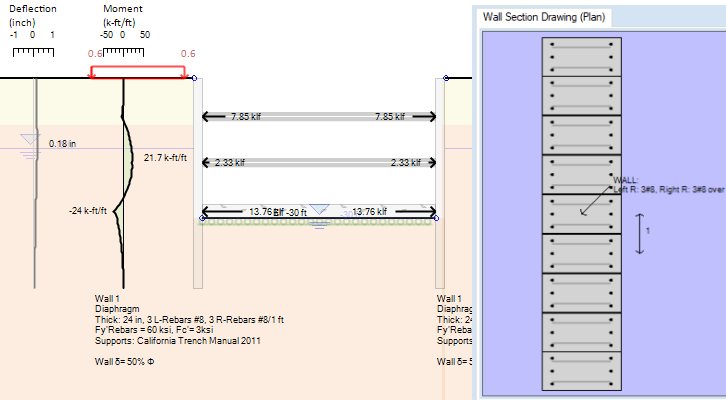Click the water table symbol inside the excavation
The width and height of the screenshot is (726, 400).
pyautogui.click(x=319, y=216)
